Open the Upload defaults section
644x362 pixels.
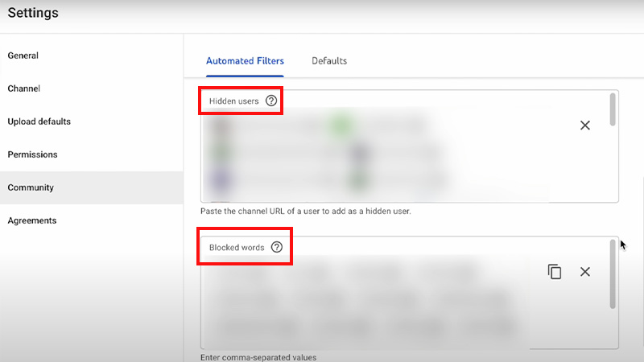coord(91,121)
